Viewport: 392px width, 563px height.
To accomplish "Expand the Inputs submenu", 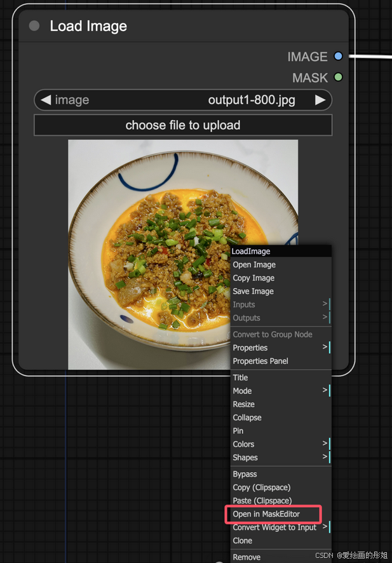I will coord(280,304).
